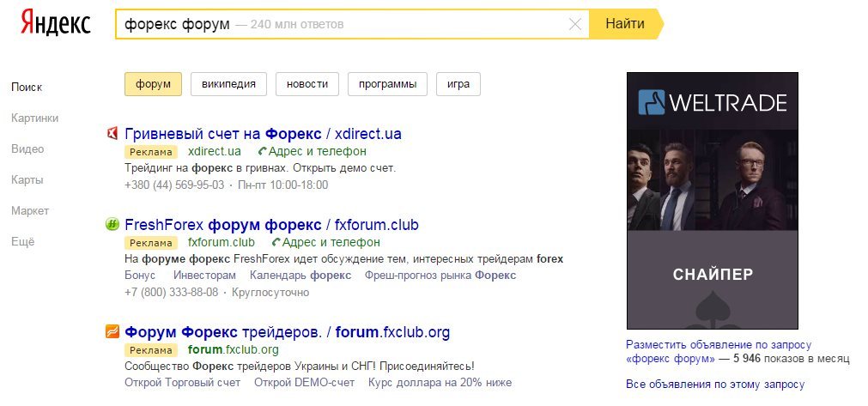Open the Yandex logo homepage
Viewport: 868px width, 406px height.
pyautogui.click(x=55, y=24)
